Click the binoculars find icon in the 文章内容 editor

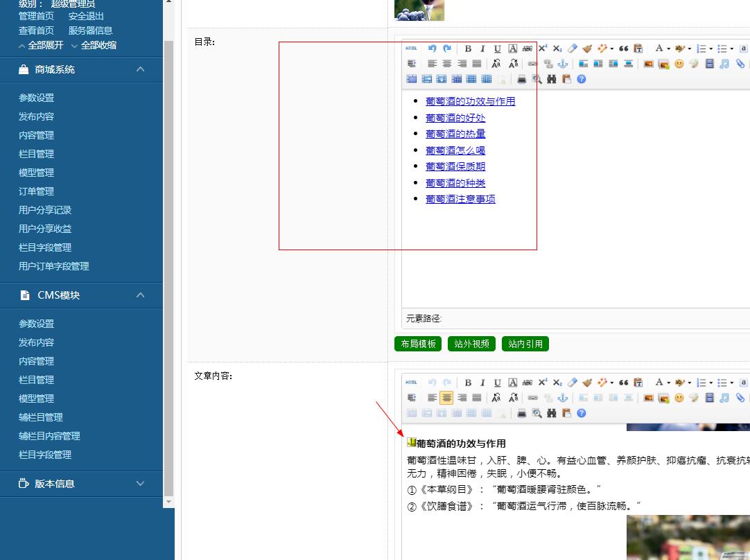(x=552, y=413)
